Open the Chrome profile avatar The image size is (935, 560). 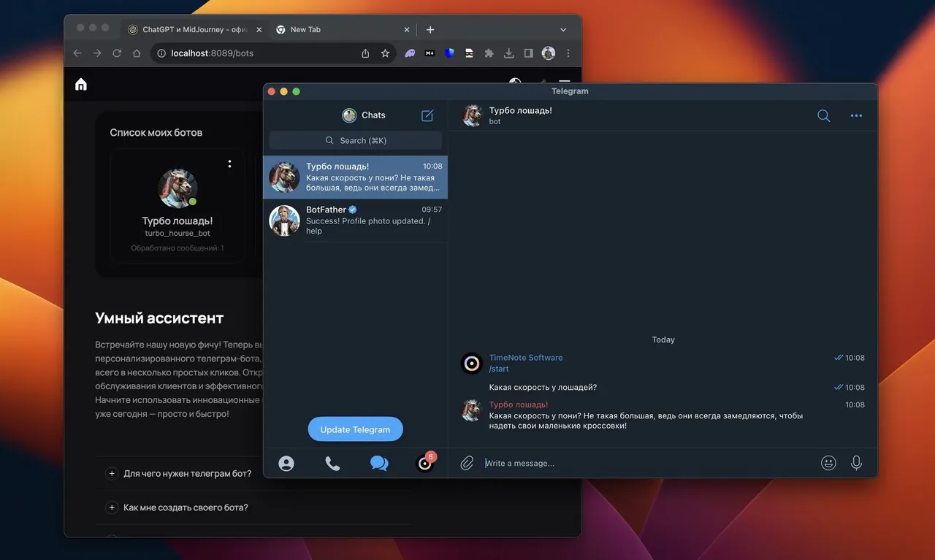tap(549, 53)
